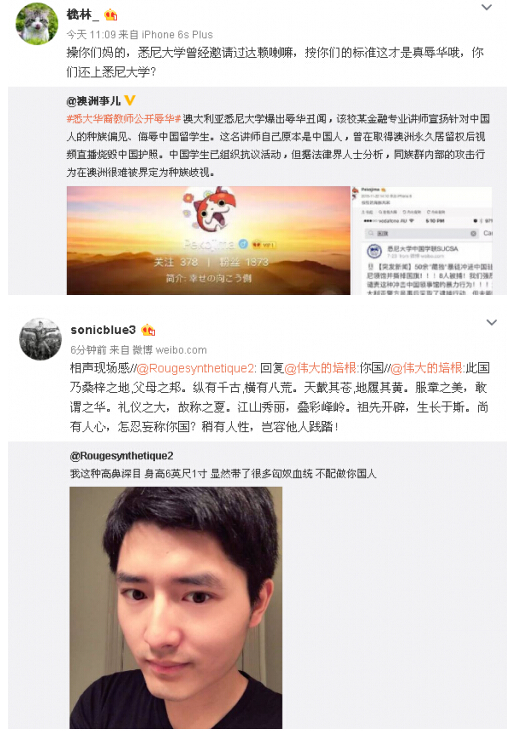507x731 pixels.
Task: Expand the sonicblue3 post options chevron
Action: 491,322
